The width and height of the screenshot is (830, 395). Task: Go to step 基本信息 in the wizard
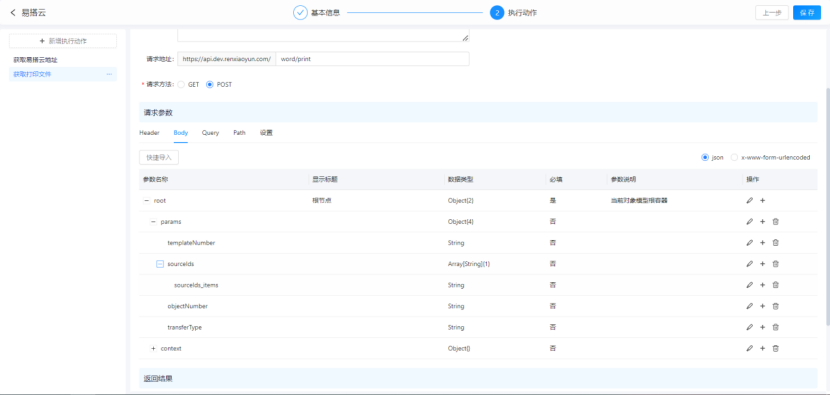(317, 13)
